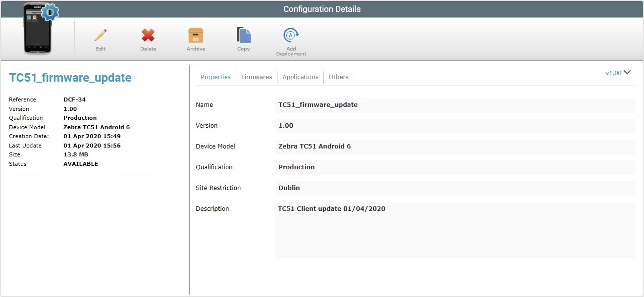
Task: Switch to the Firmwares tab
Action: 256,77
